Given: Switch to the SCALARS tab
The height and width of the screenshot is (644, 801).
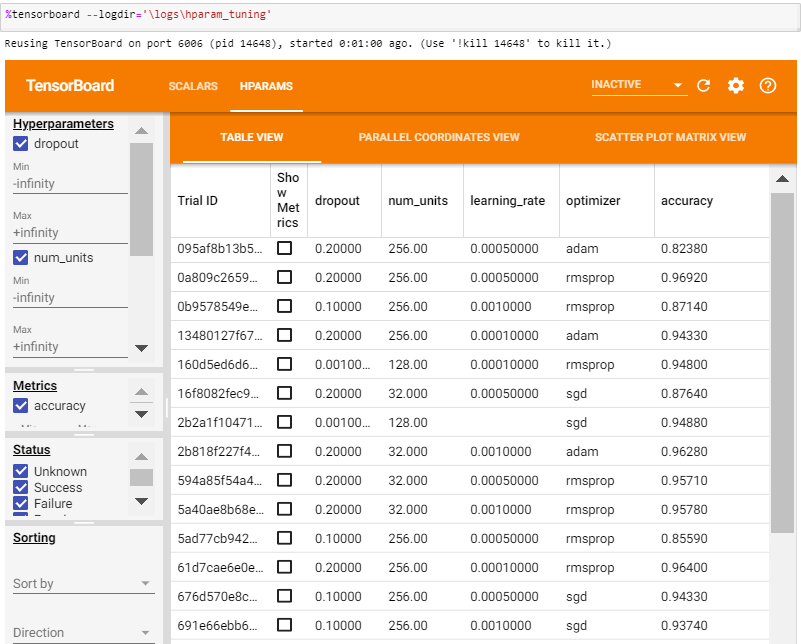Looking at the screenshot, I should pos(193,86).
